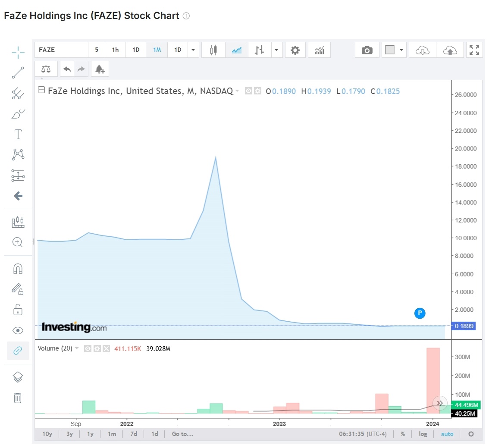Select the brush drawing tool
The image size is (489, 448).
point(18,114)
